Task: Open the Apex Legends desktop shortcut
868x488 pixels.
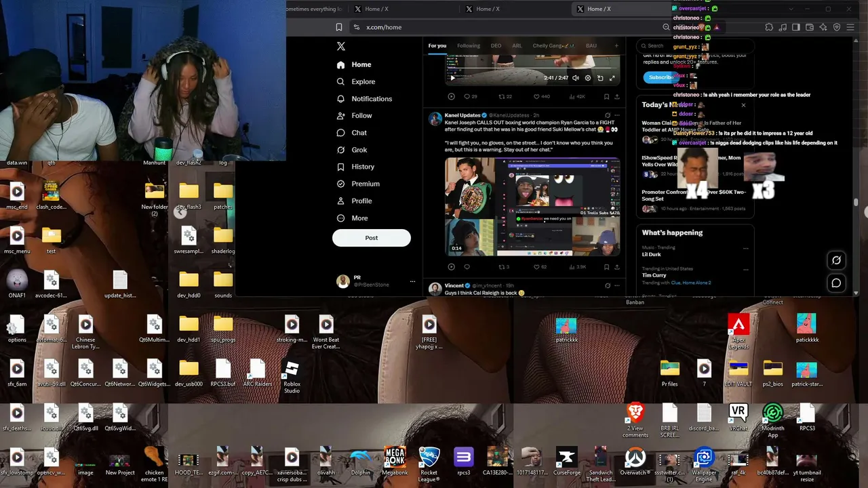Action: pyautogui.click(x=738, y=332)
